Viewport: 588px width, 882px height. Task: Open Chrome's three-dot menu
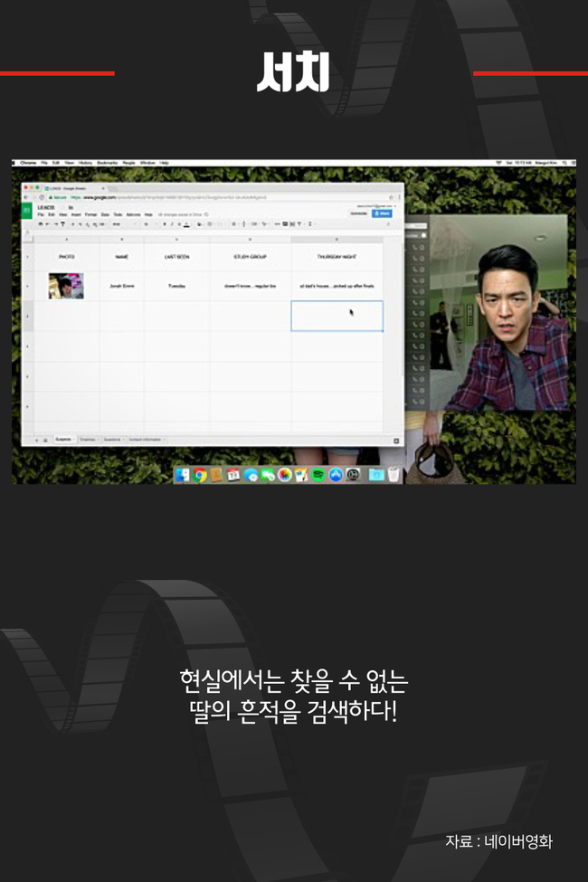point(400,197)
